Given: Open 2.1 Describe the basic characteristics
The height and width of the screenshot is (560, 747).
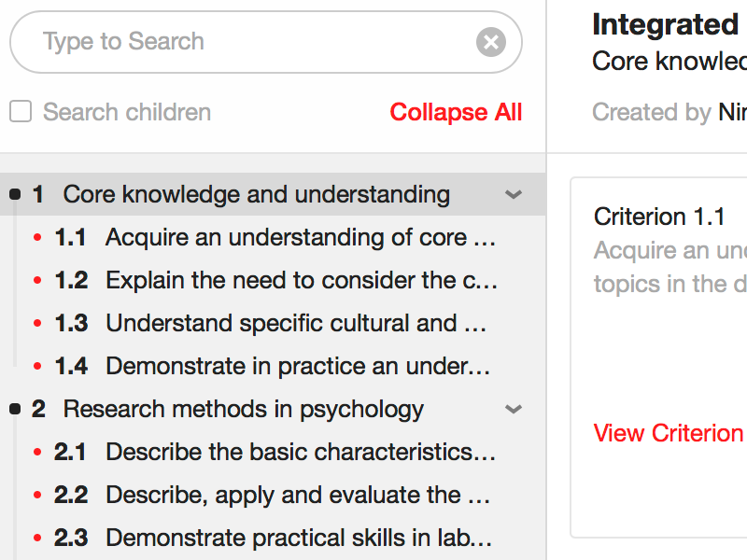Looking at the screenshot, I should [x=299, y=453].
